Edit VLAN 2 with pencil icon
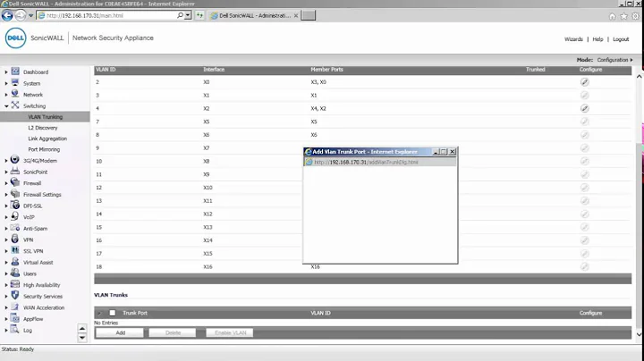Image resolution: width=644 pixels, height=361 pixels. [584, 82]
